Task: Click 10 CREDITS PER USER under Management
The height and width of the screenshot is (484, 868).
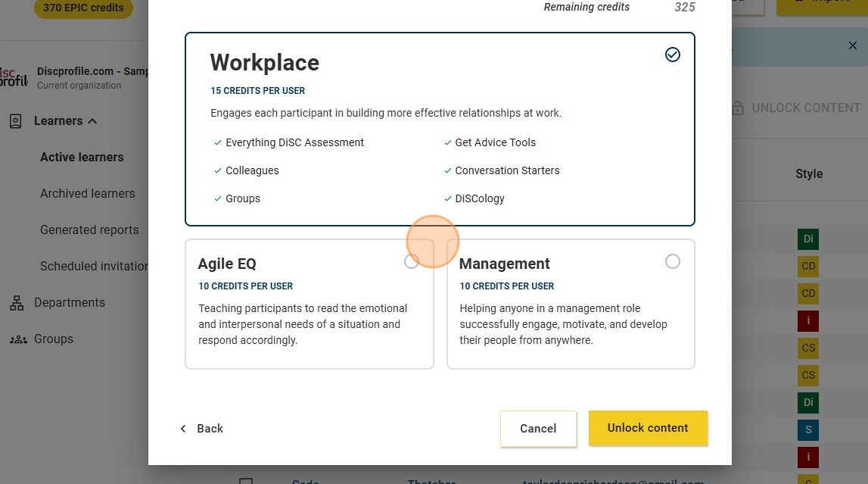Action: [x=506, y=286]
